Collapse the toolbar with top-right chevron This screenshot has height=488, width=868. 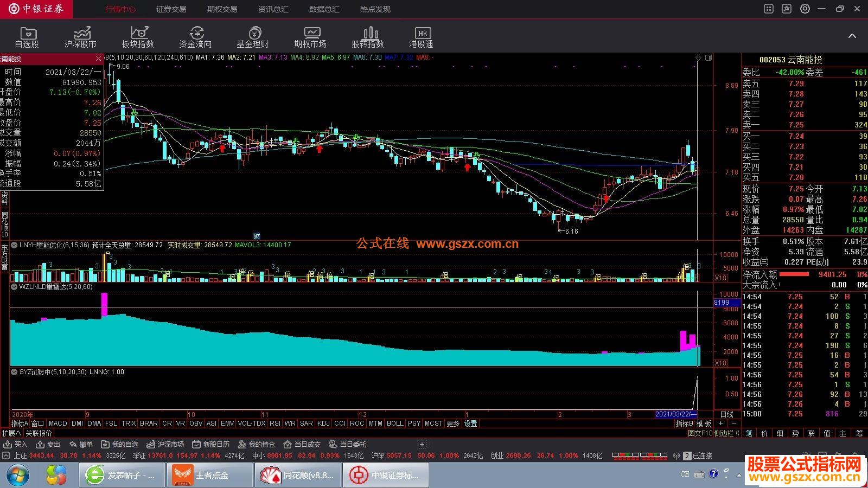point(852,36)
